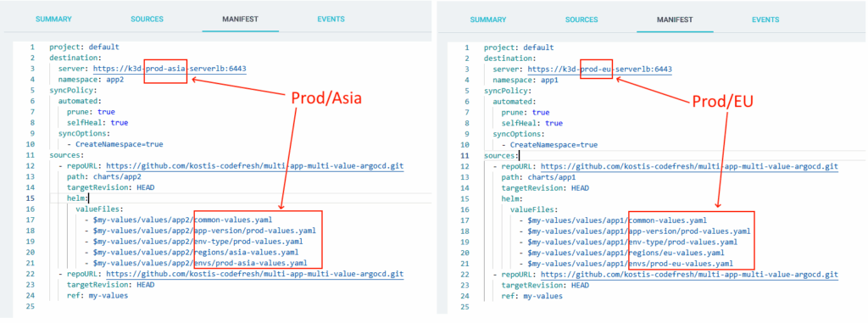Click 'CreateNamespace=true' in right manifest
Viewport: 868px width, 323px height.
[554, 145]
